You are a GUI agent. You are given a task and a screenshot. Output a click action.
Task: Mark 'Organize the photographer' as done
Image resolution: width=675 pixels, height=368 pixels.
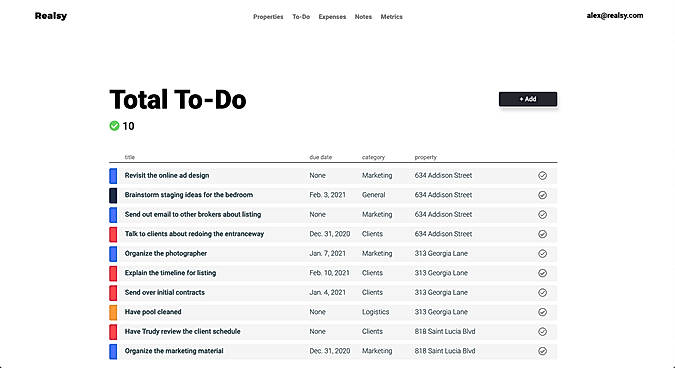point(542,254)
